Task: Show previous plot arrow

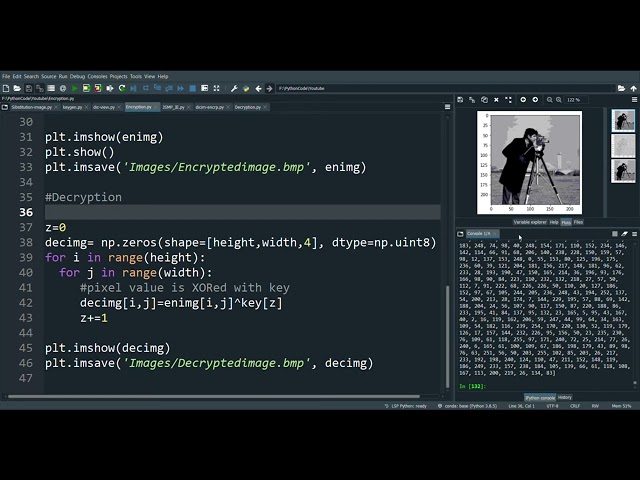Action: [523, 100]
